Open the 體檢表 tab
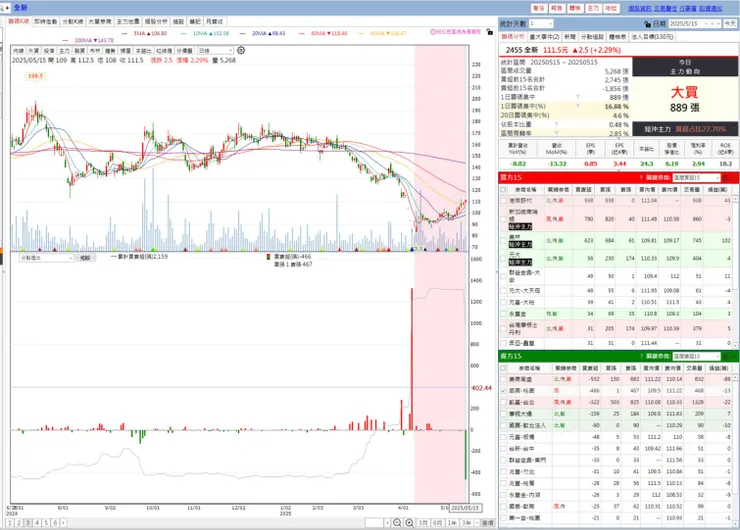This screenshot has height=530, width=740. (x=617, y=37)
